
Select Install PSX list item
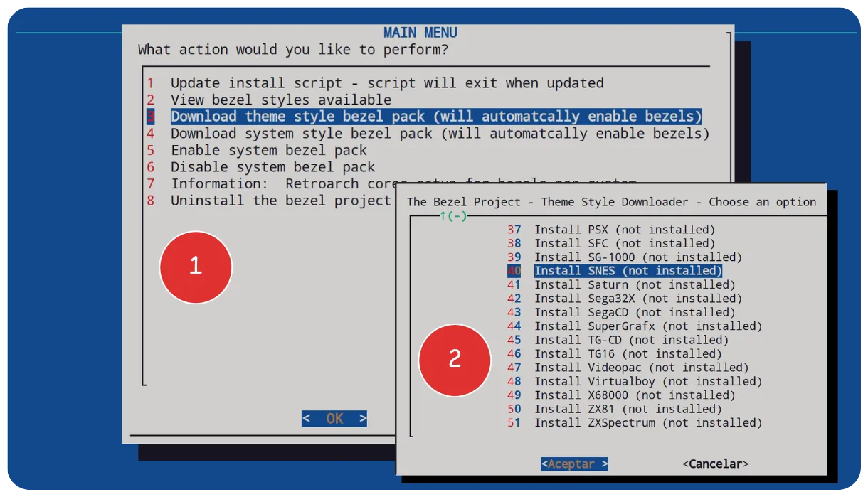624,230
